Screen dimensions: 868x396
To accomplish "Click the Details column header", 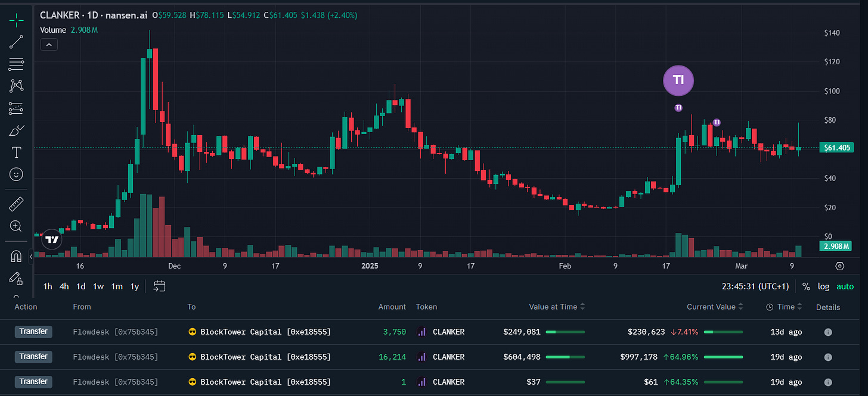I will point(828,307).
